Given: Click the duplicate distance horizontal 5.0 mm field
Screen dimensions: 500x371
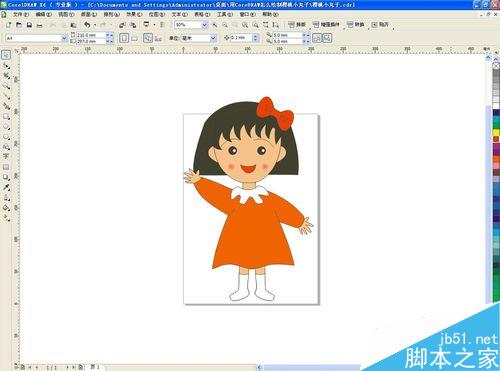Looking at the screenshot, I should tap(287, 35).
